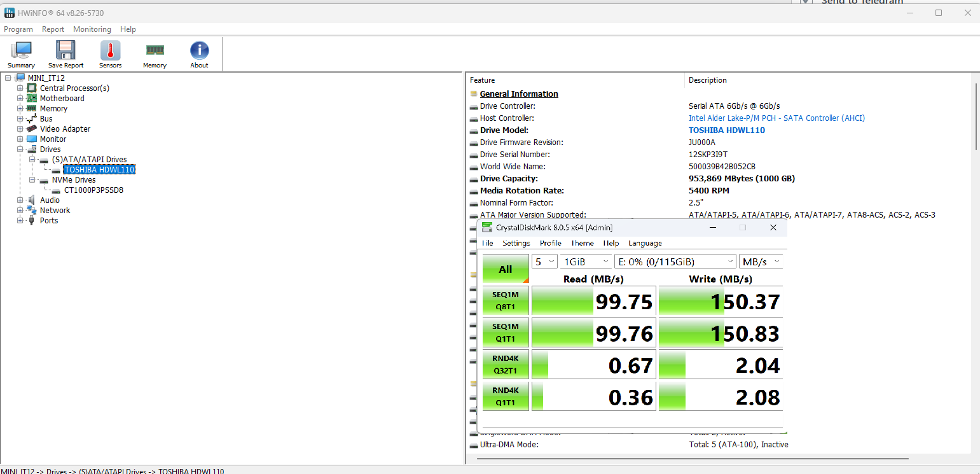
Task: Click World Wide Name value 500039B42B052CB
Action: [x=722, y=167]
